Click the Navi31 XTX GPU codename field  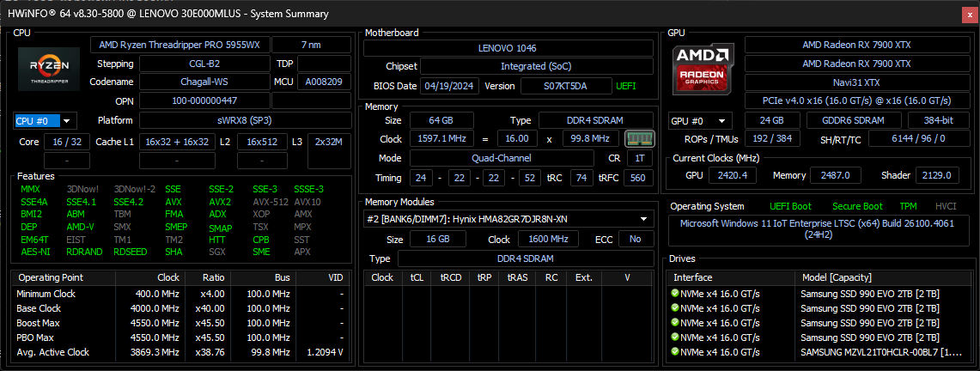tap(857, 82)
